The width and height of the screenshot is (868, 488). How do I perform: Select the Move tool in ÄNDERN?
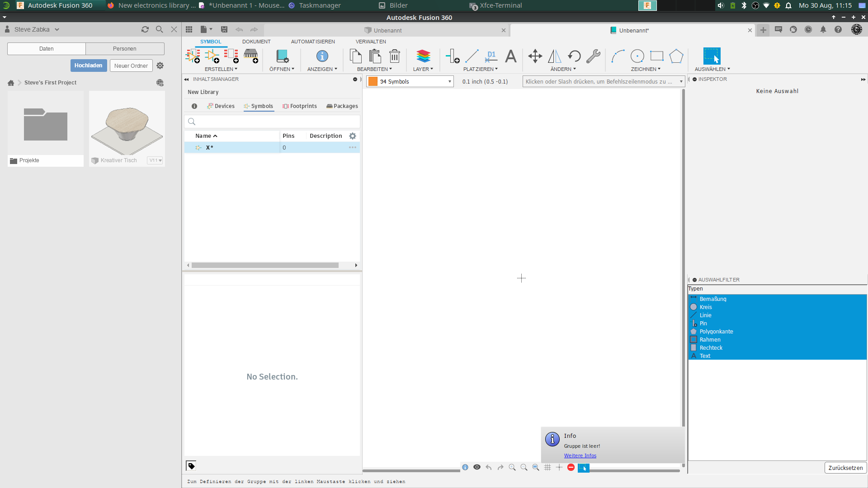535,56
